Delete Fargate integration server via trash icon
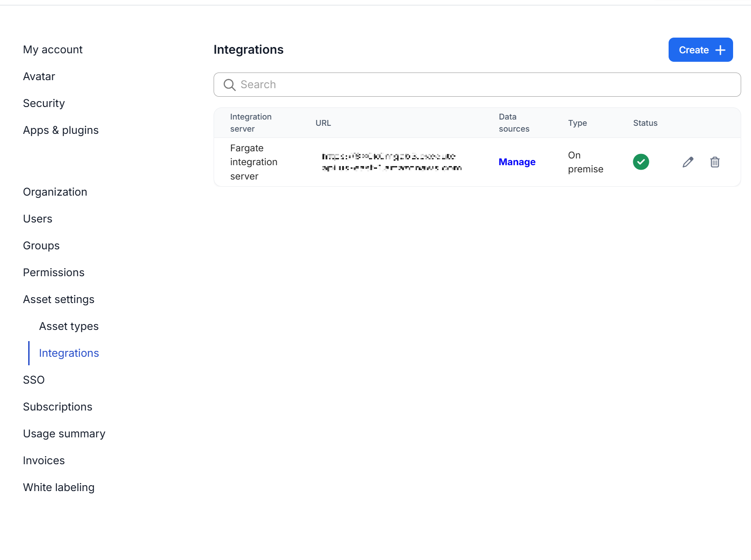Image resolution: width=751 pixels, height=560 pixels. click(x=715, y=162)
